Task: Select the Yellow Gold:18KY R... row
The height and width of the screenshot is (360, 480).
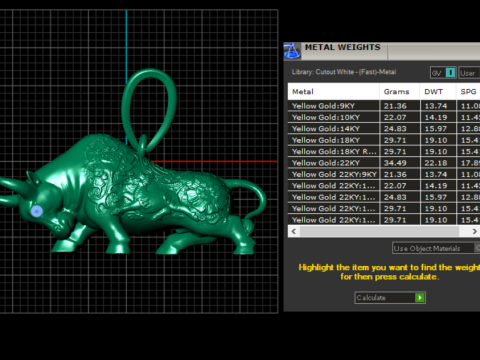Action: tap(384, 152)
